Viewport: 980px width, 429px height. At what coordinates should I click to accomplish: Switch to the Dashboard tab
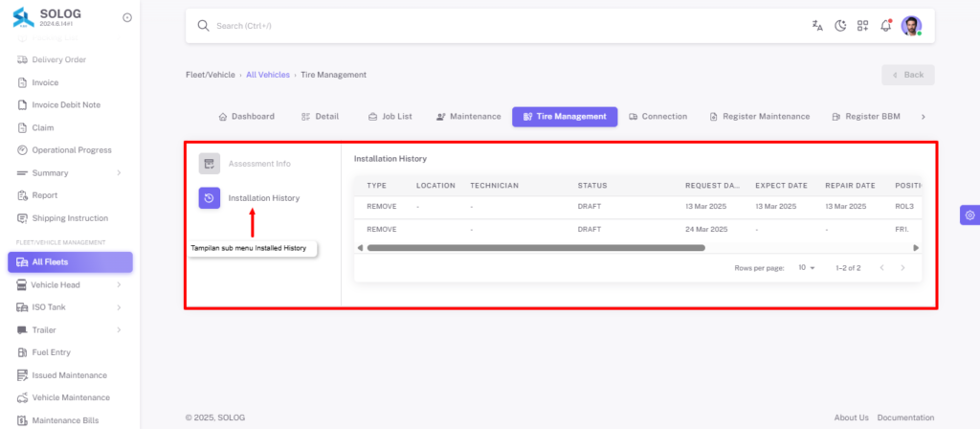(246, 116)
